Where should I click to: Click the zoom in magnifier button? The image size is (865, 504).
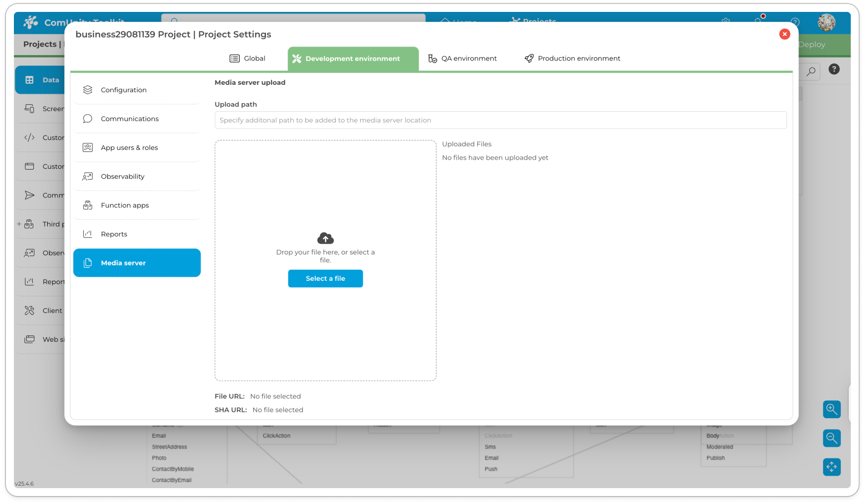click(831, 409)
